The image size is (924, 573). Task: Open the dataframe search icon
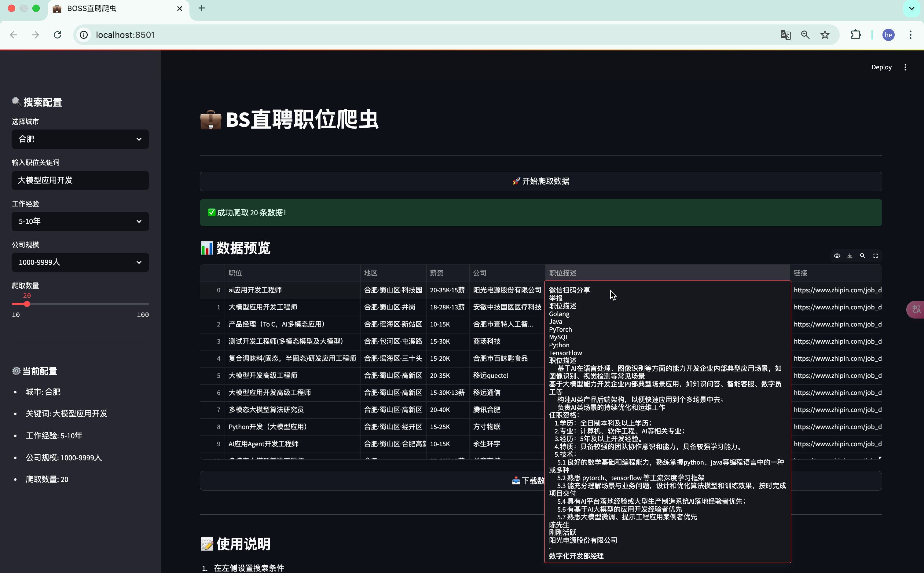pyautogui.click(x=863, y=256)
